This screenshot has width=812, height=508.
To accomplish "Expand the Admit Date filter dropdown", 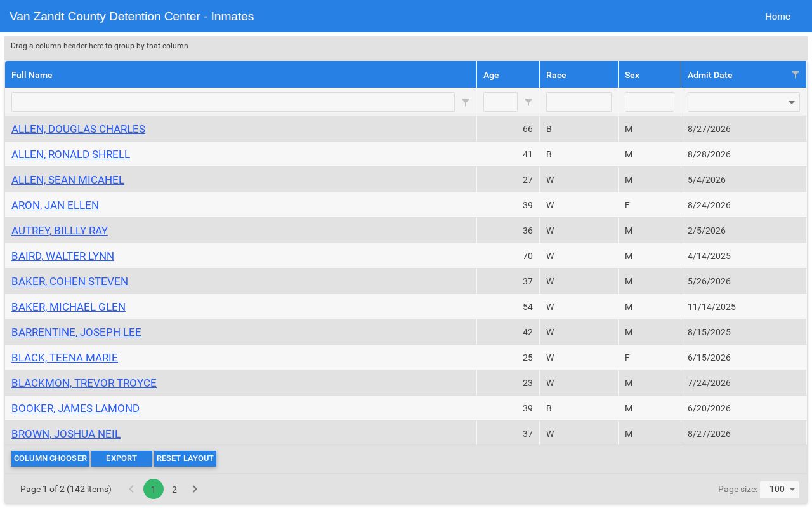I will click(792, 102).
